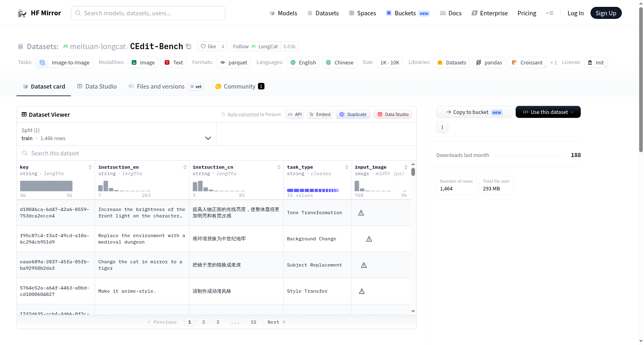
Task: Open the 3.63k followers count
Action: (x=289, y=46)
